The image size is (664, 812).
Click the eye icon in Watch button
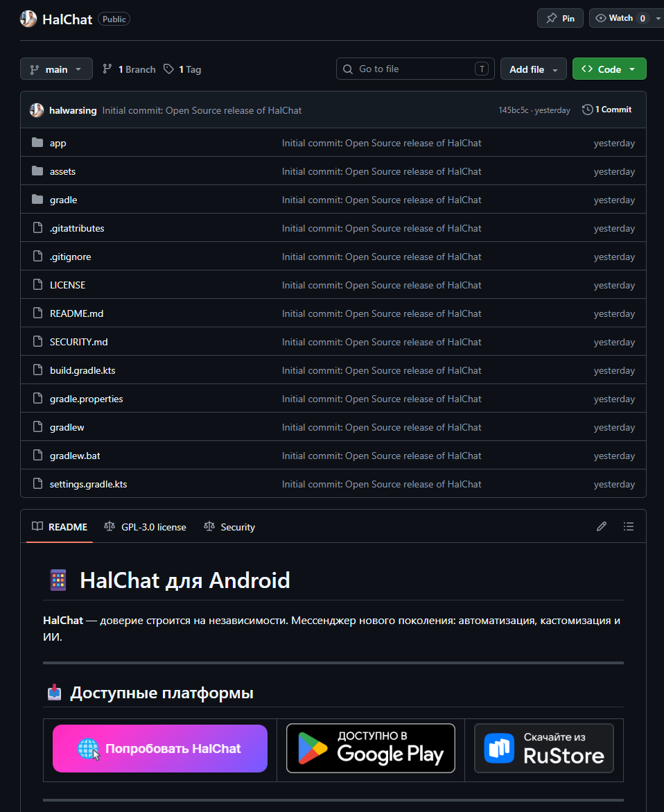[600, 18]
